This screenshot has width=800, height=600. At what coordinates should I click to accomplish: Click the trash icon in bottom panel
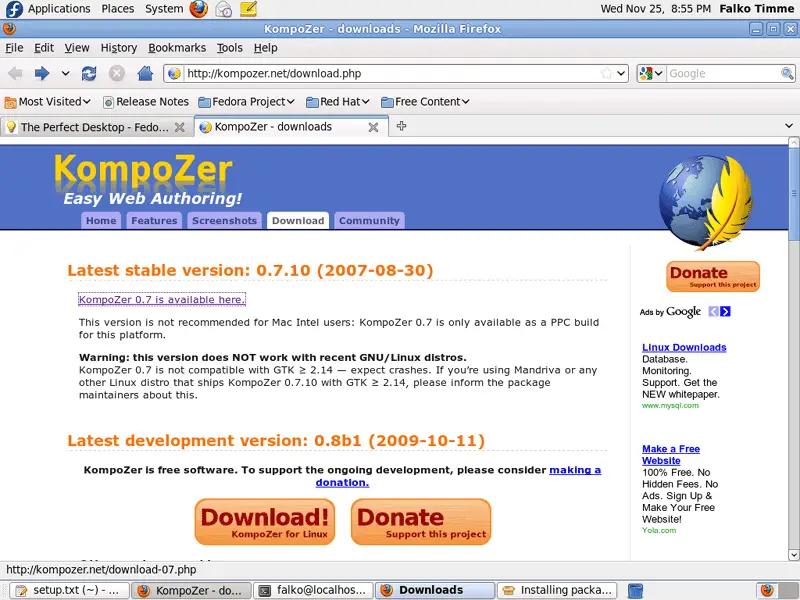click(x=635, y=590)
